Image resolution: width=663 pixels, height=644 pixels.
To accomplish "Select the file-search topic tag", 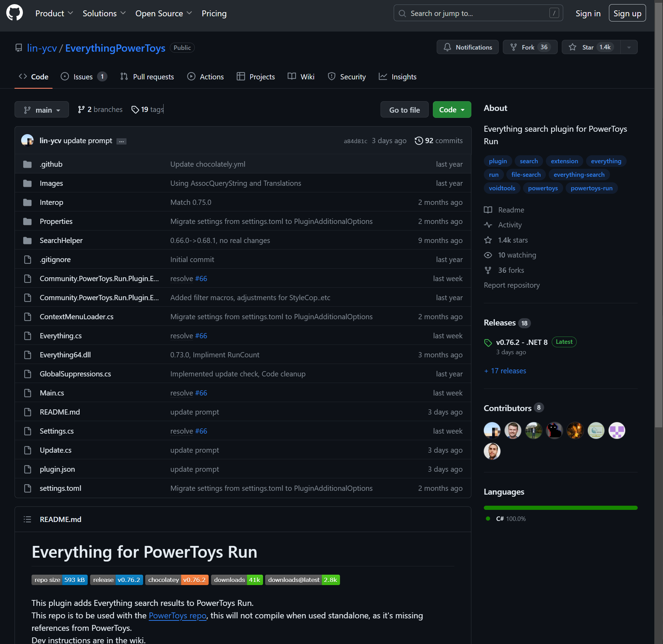I will [526, 175].
